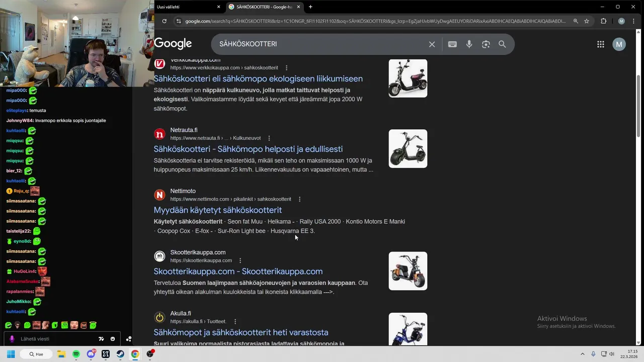Search by image with Google Lens icon
Image resolution: width=644 pixels, height=362 pixels.
(486, 44)
